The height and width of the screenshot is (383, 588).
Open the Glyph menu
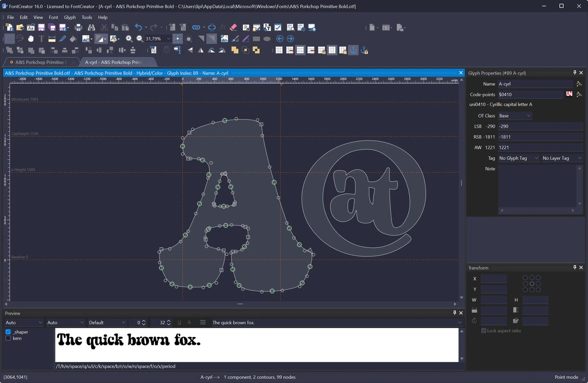pyautogui.click(x=70, y=17)
